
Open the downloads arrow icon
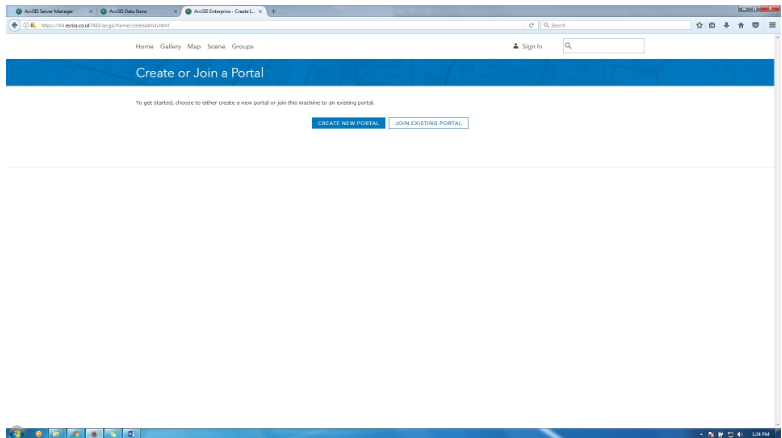point(727,25)
